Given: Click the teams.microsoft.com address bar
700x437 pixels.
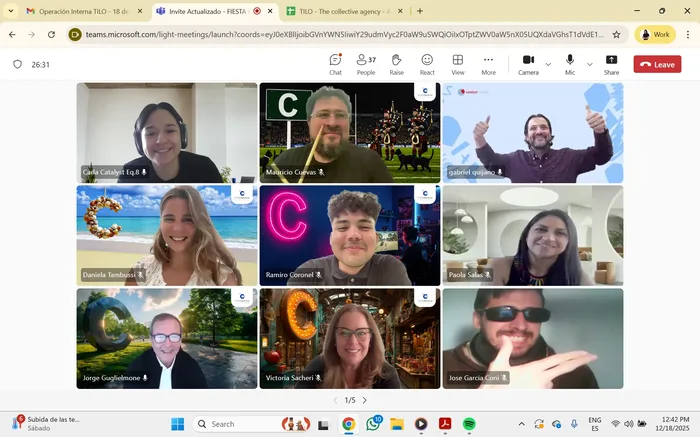Looking at the screenshot, I should (344, 34).
